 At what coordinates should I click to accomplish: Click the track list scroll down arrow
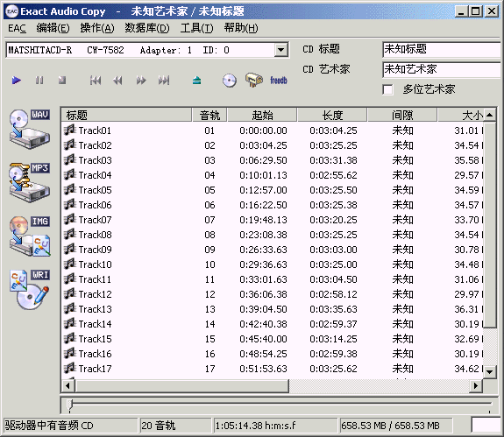click(x=489, y=372)
